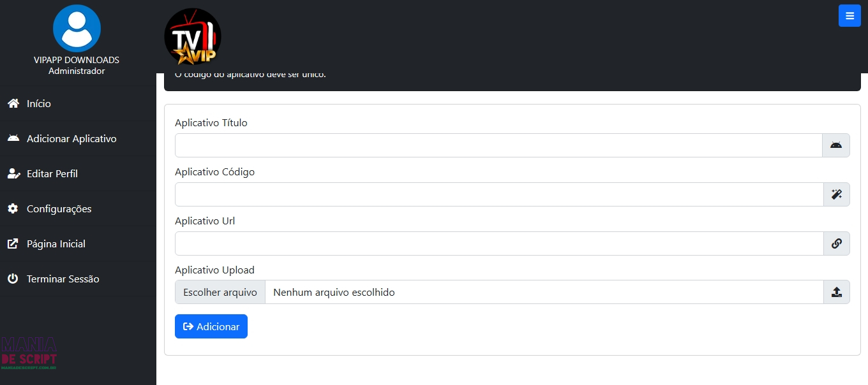This screenshot has width=868, height=385.
Task: Click the hamburger menu toggle button
Action: [849, 16]
